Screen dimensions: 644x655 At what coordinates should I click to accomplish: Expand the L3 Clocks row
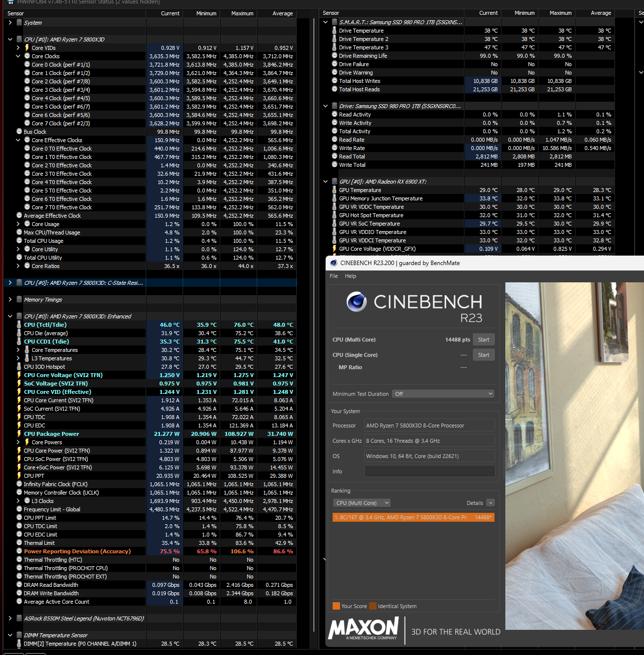18,501
